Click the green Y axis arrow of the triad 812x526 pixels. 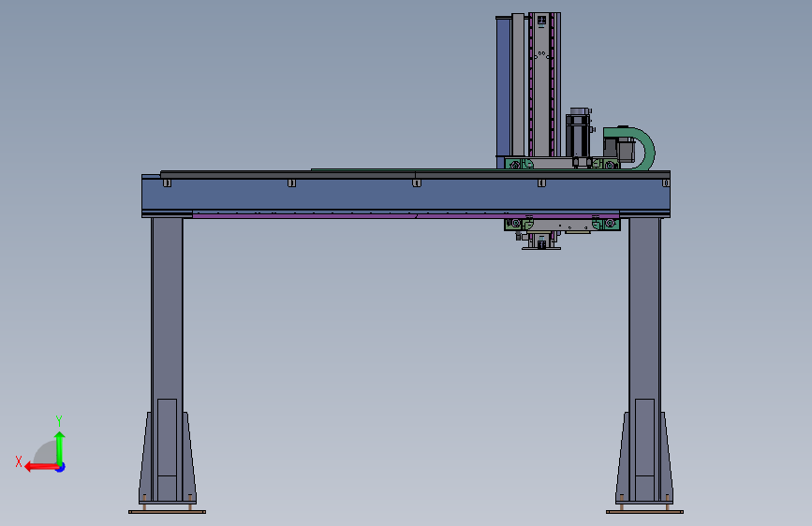click(60, 447)
